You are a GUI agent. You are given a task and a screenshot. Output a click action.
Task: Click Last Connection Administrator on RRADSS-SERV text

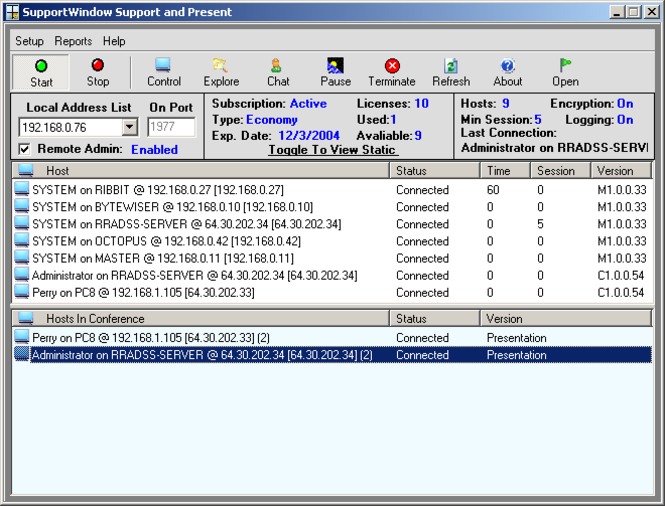click(x=555, y=148)
